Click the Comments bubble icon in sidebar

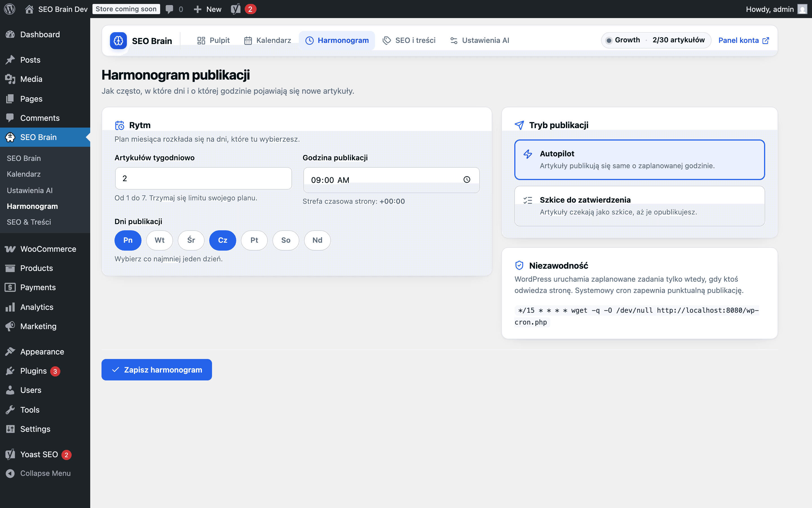(x=10, y=118)
